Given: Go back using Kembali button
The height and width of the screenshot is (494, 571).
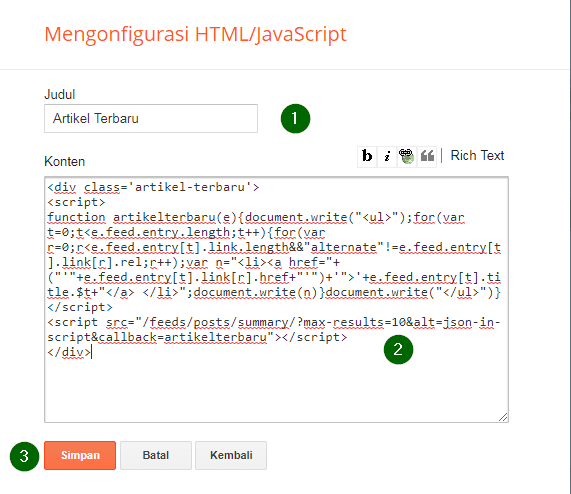Looking at the screenshot, I should coord(231,455).
